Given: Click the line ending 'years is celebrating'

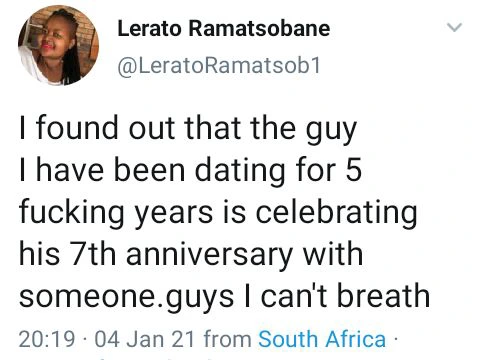Looking at the screenshot, I should click(218, 213).
